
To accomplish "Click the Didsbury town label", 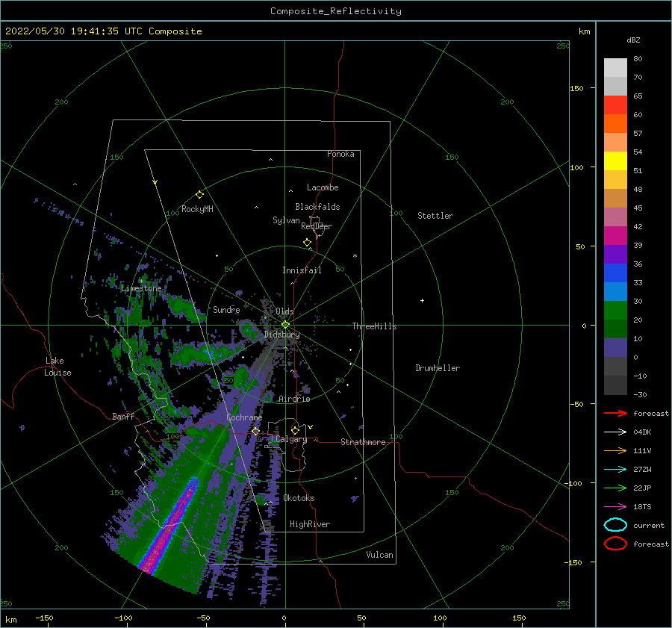I will pos(282,335).
